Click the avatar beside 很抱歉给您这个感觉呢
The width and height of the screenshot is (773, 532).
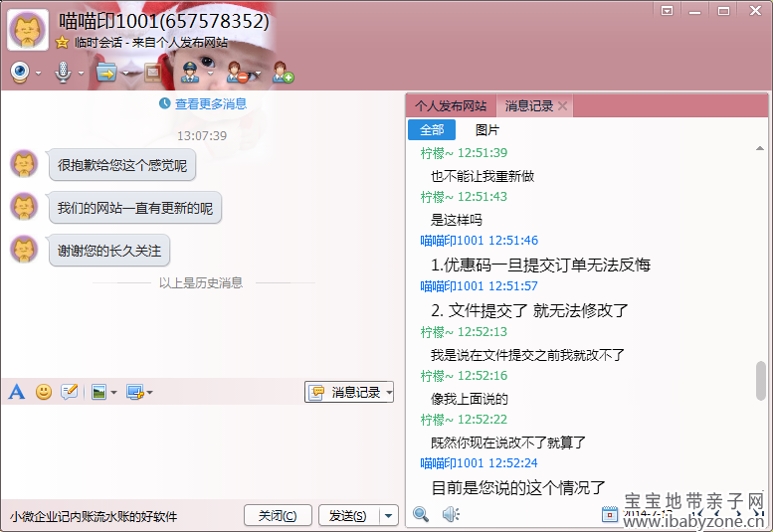(x=24, y=164)
